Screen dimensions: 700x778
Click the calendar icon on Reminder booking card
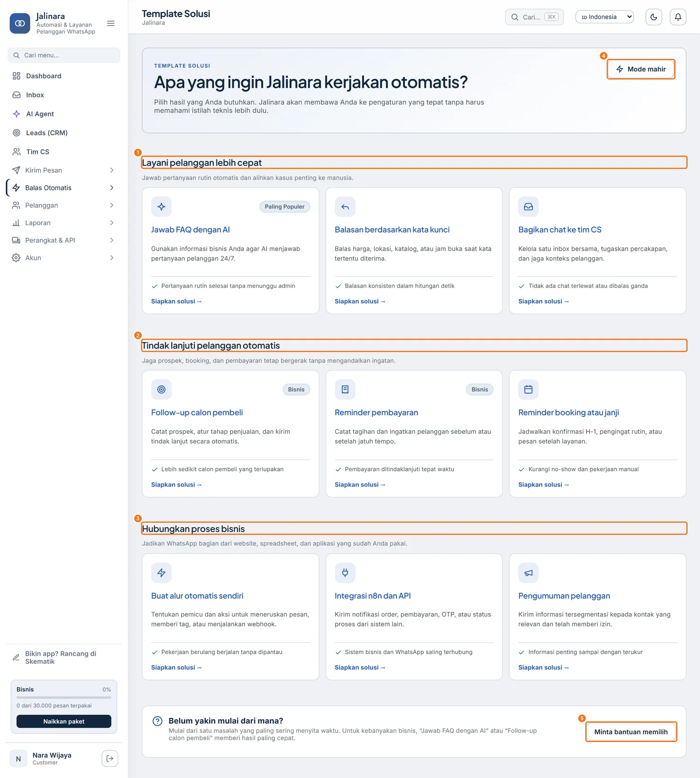click(x=528, y=390)
